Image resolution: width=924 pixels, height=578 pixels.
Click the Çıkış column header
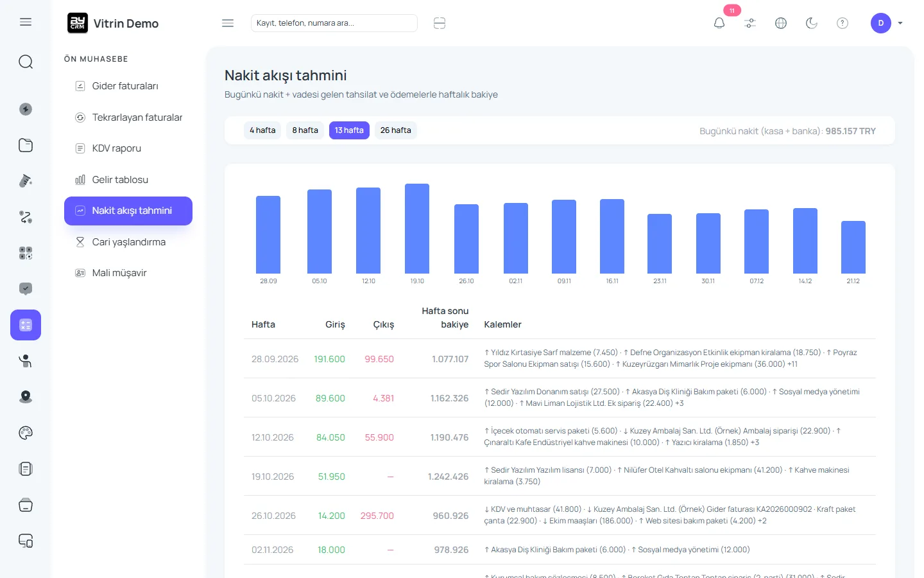pyautogui.click(x=384, y=324)
